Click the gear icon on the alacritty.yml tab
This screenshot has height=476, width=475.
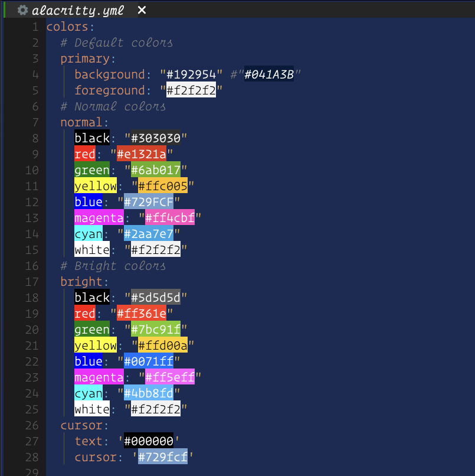23,10
